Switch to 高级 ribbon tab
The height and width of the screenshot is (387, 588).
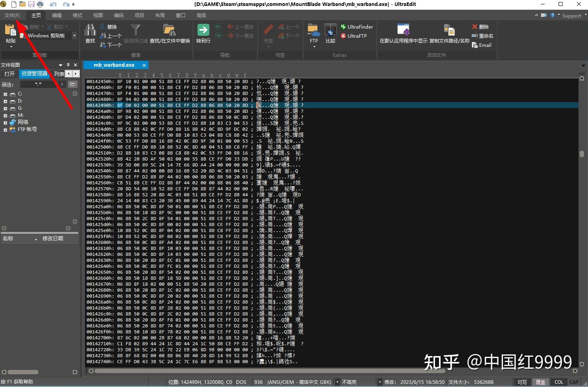[x=201, y=15]
